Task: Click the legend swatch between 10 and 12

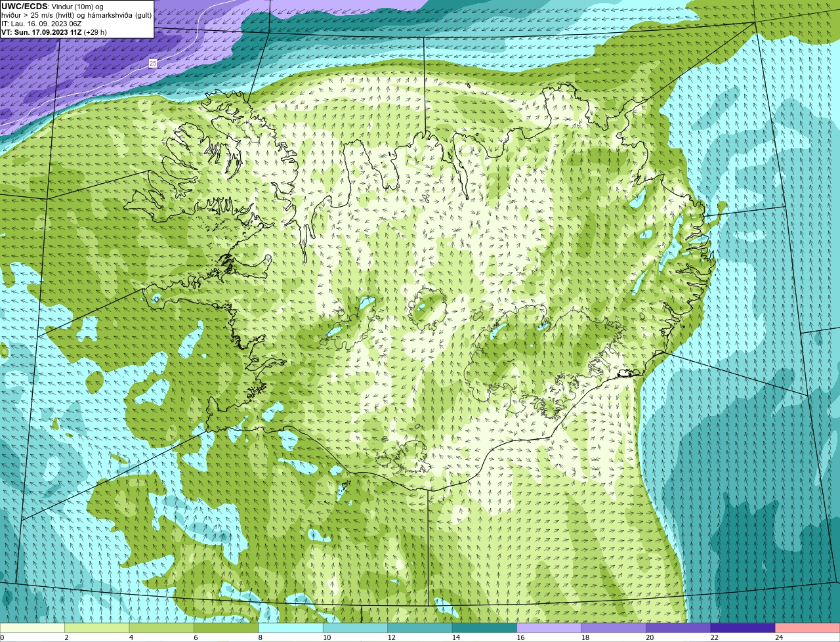Action: (356, 628)
